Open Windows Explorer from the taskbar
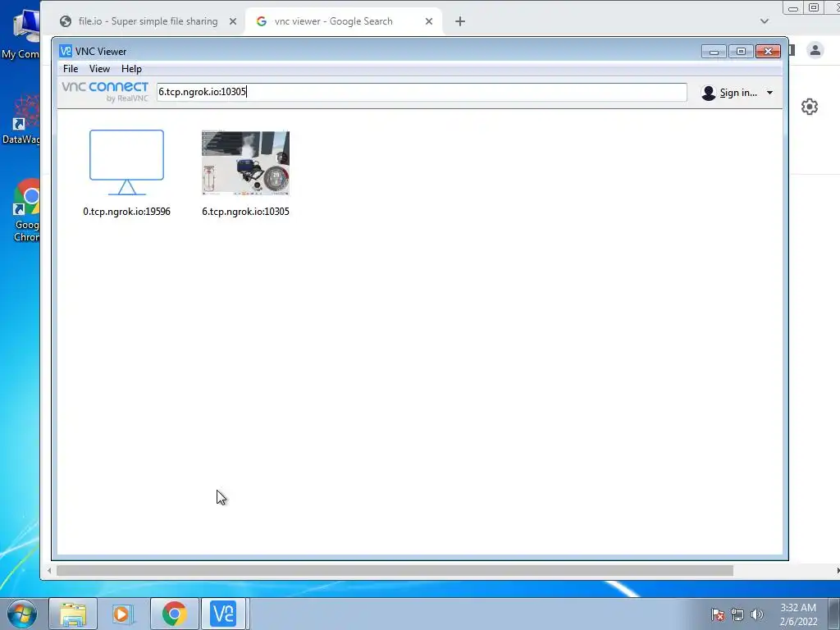 [x=72, y=614]
